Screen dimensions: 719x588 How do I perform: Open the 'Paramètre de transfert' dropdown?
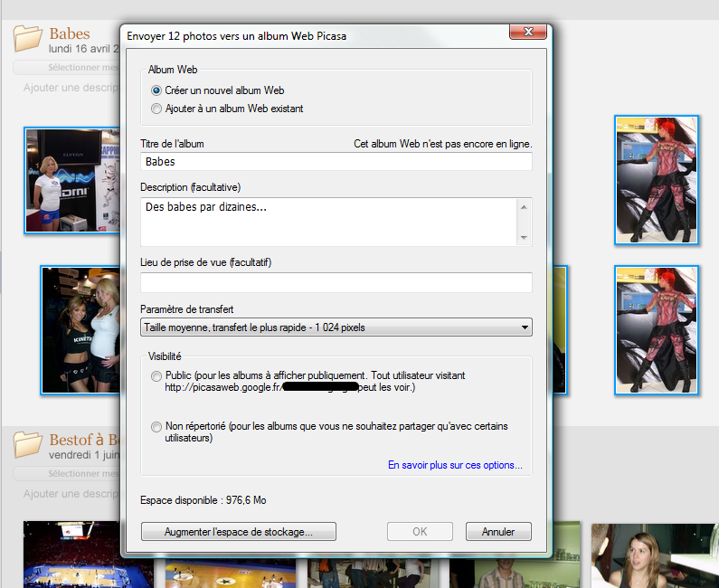(336, 327)
